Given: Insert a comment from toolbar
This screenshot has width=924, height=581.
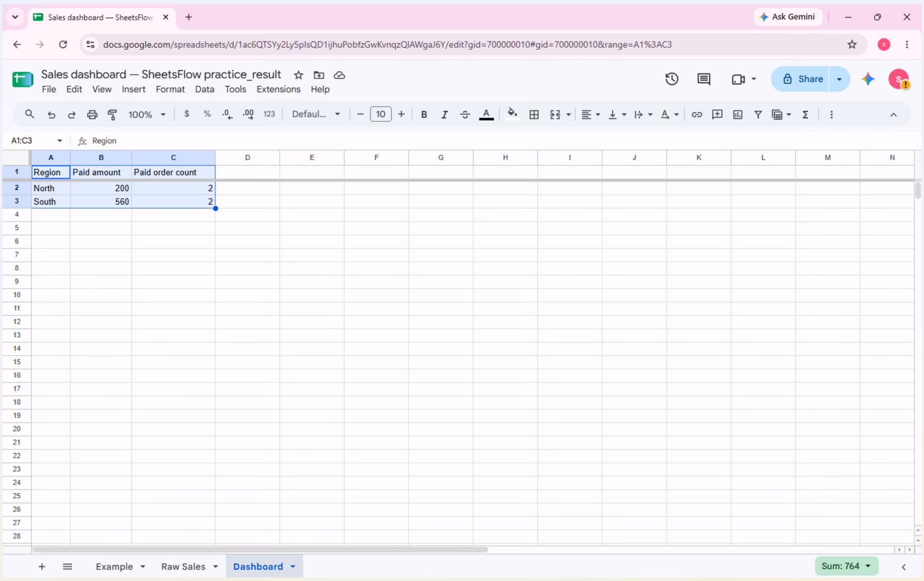Looking at the screenshot, I should tap(717, 114).
